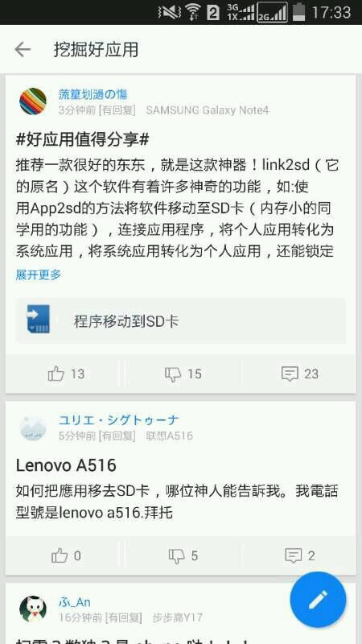Open the SD card app icon
The image size is (362, 644).
click(38, 319)
